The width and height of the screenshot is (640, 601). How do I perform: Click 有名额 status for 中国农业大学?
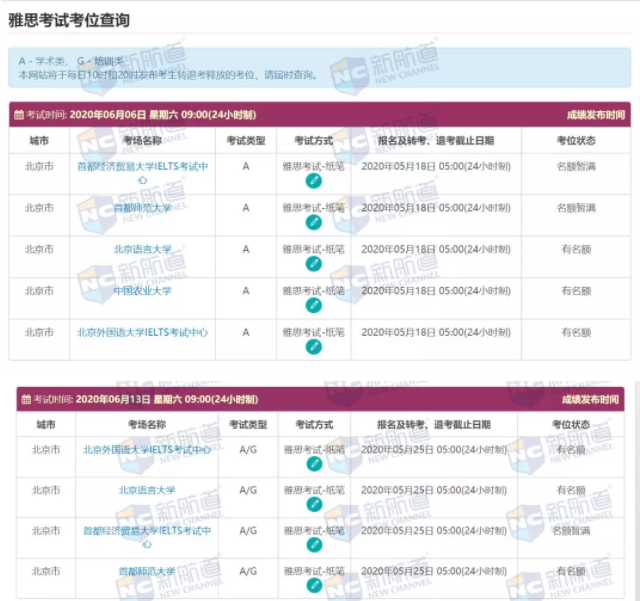point(576,291)
